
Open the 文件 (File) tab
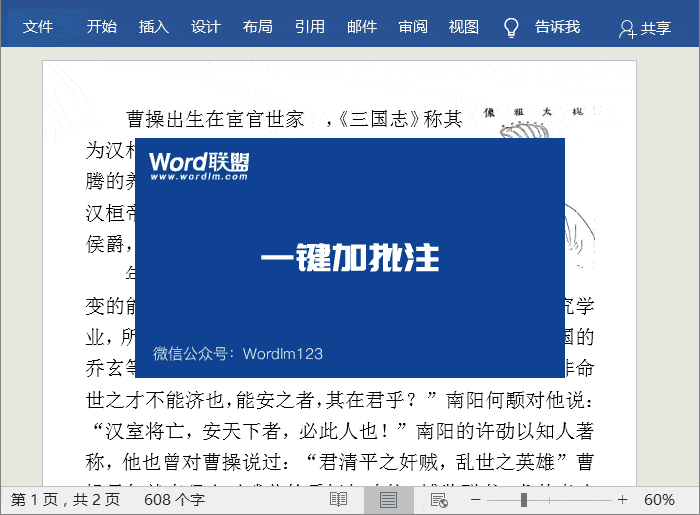pos(38,27)
